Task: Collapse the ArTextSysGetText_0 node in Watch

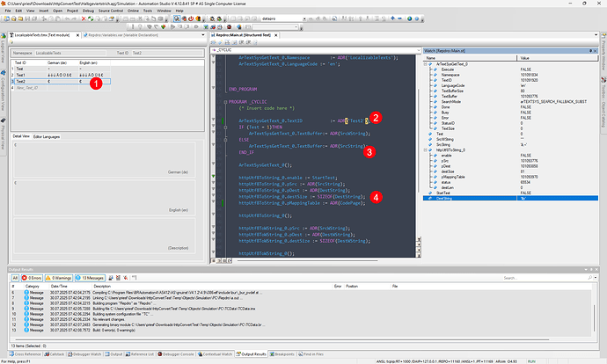Action: [x=425, y=64]
